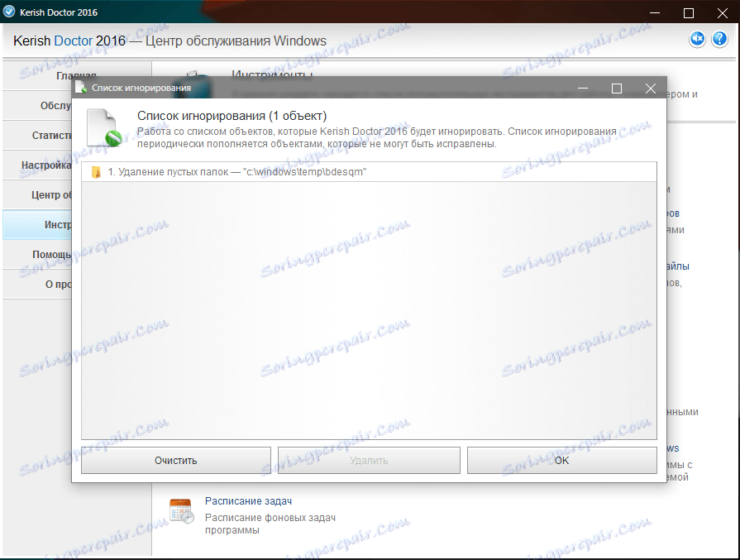The width and height of the screenshot is (740, 560).
Task: Open the Расписание задач calendar icon
Action: pos(181,511)
